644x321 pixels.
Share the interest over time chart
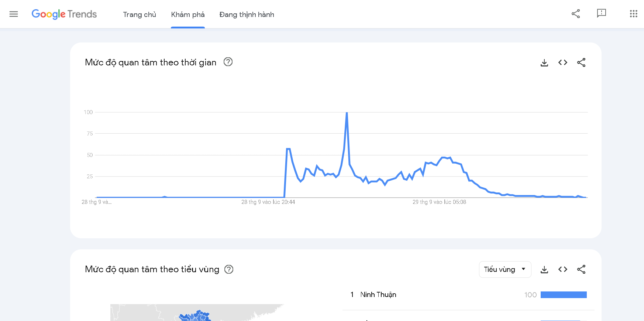click(581, 62)
